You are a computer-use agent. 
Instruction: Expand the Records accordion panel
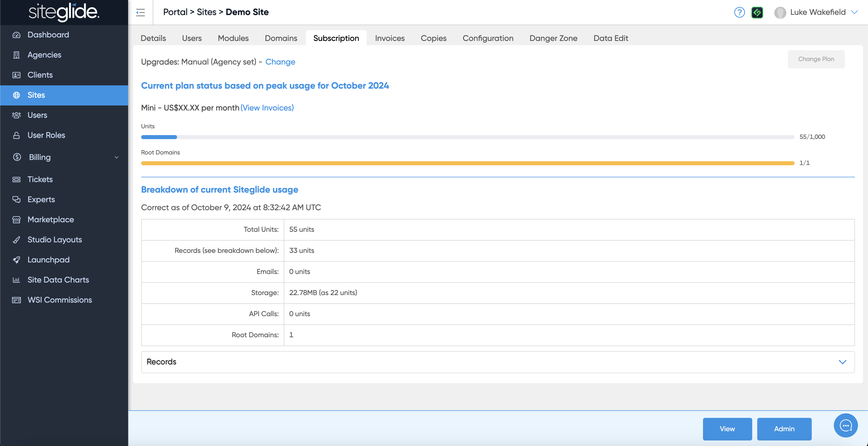(x=842, y=362)
